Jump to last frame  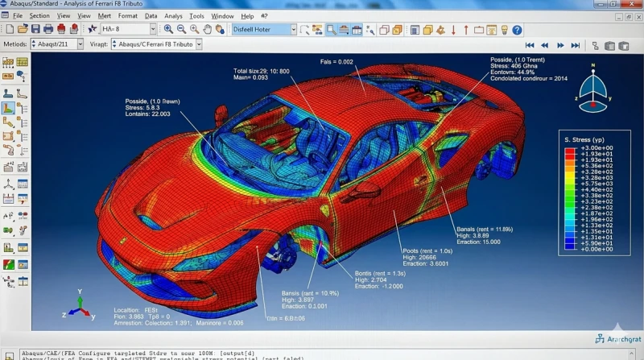[x=576, y=45]
